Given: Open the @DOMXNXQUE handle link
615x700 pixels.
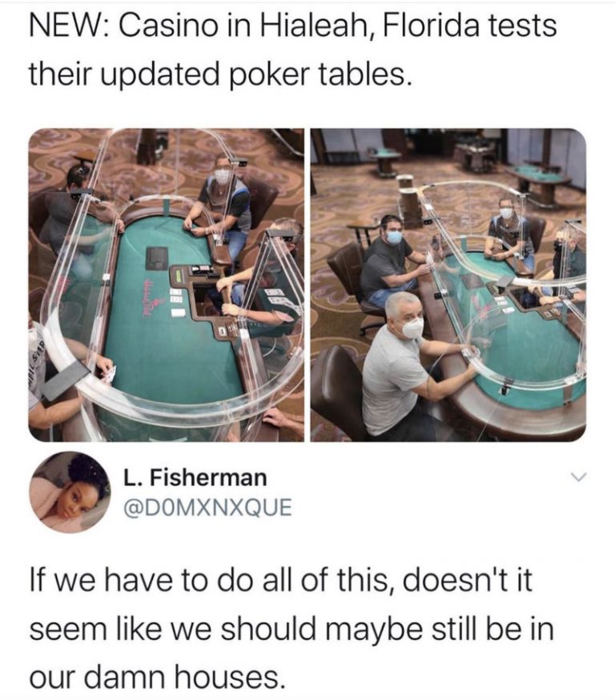Looking at the screenshot, I should point(207,508).
